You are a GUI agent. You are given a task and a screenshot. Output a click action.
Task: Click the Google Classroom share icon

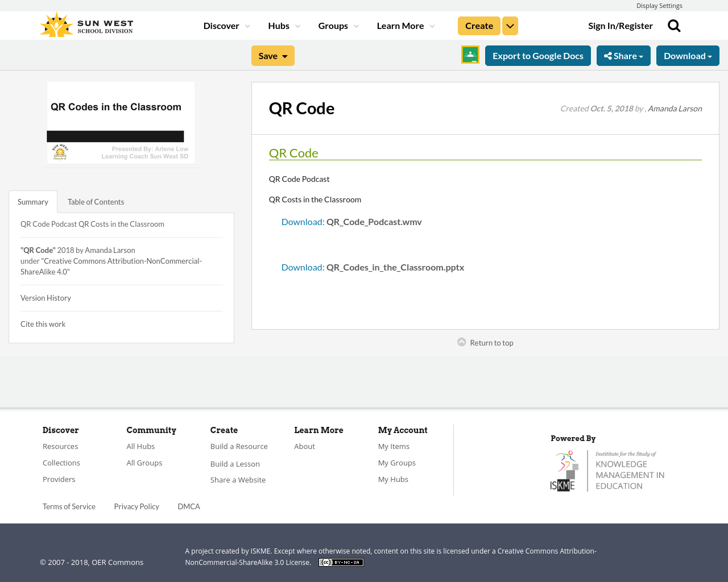tap(470, 55)
